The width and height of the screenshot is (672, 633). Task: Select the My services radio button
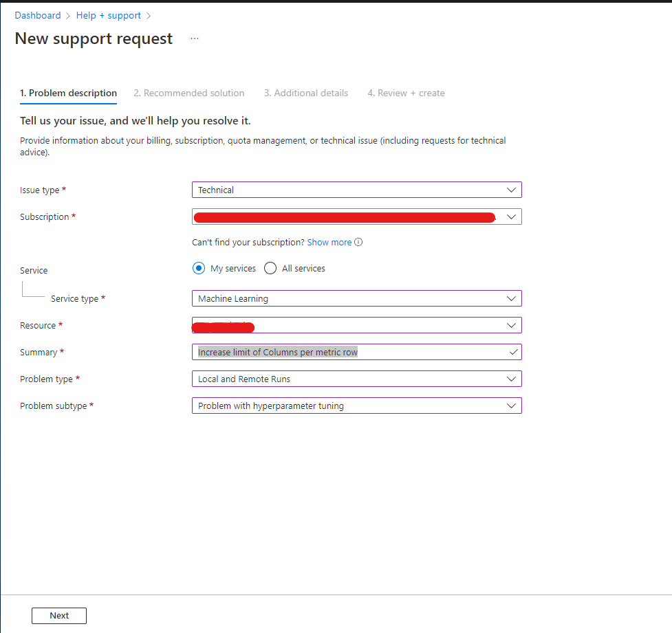tap(199, 268)
